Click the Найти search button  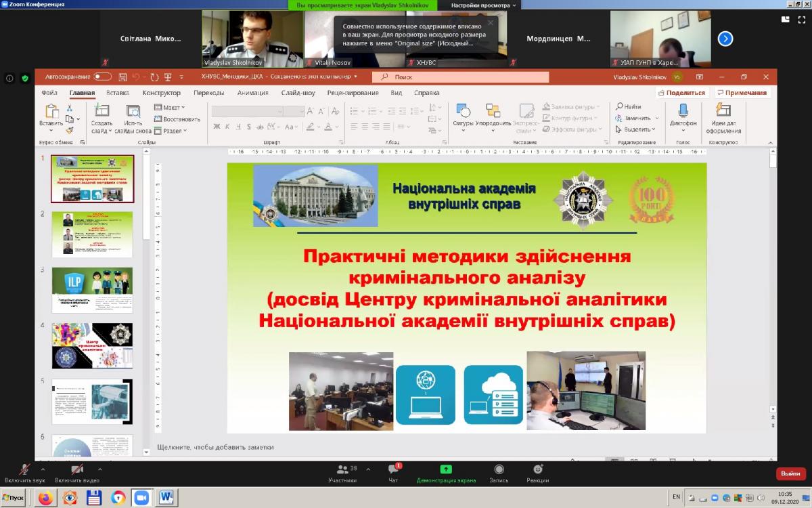(x=629, y=107)
